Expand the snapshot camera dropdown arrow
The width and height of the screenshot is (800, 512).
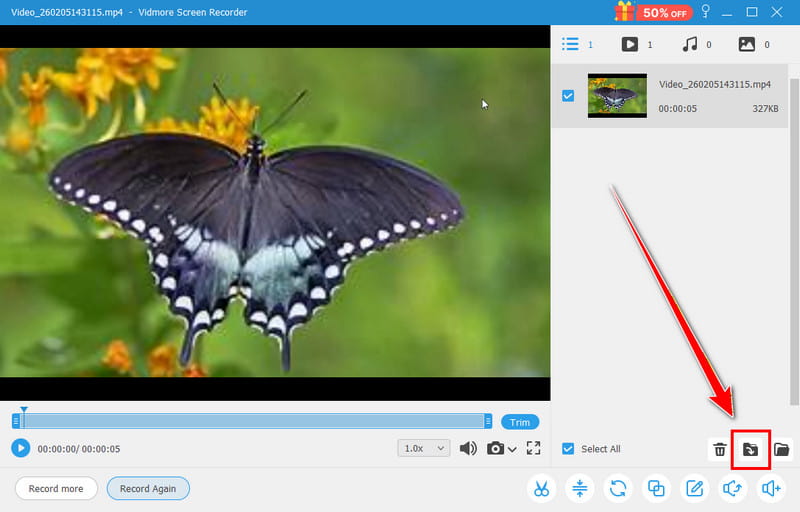click(x=513, y=449)
